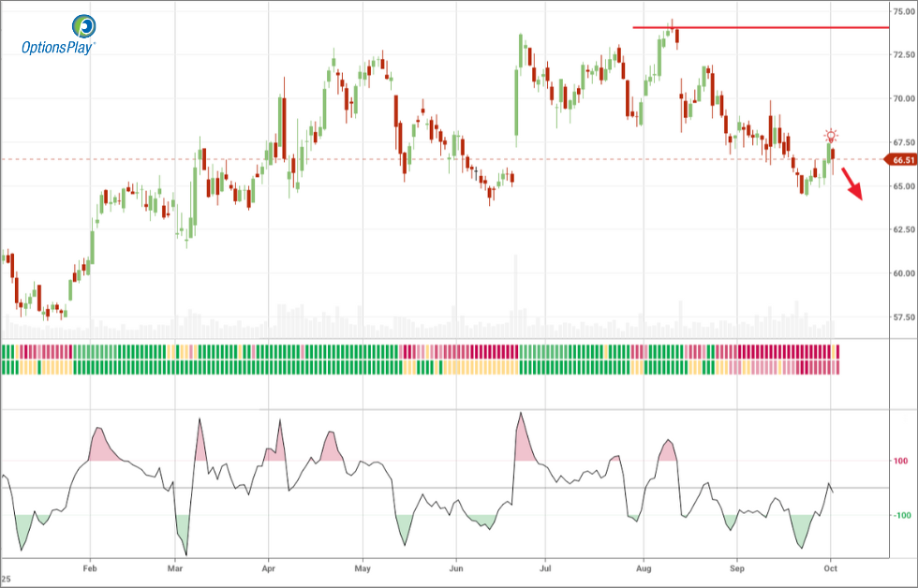Click the OptionsPlay logo
918x588 pixels.
pos(58,35)
